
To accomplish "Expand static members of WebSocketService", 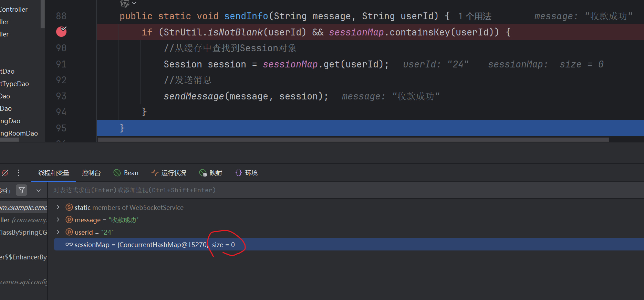I will pyautogui.click(x=58, y=207).
